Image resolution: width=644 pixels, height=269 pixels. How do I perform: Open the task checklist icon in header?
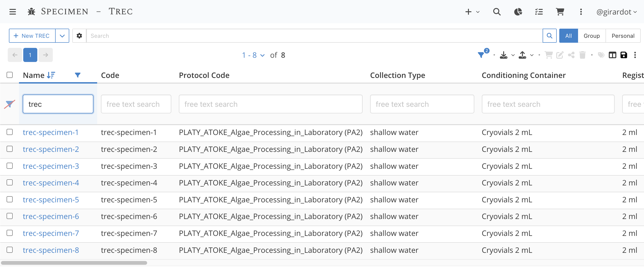pyautogui.click(x=539, y=12)
